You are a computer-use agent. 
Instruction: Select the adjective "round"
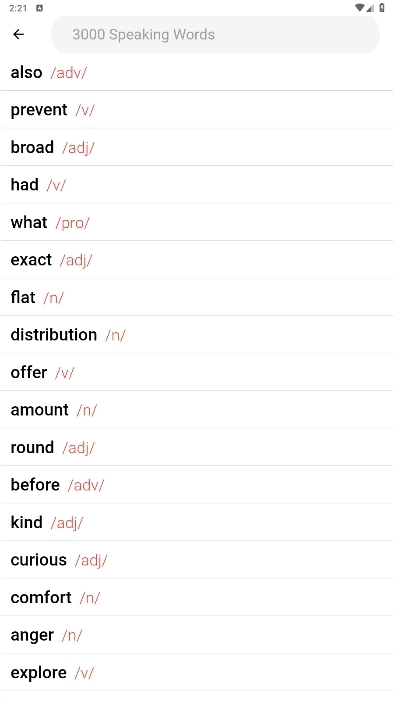[x=197, y=447]
